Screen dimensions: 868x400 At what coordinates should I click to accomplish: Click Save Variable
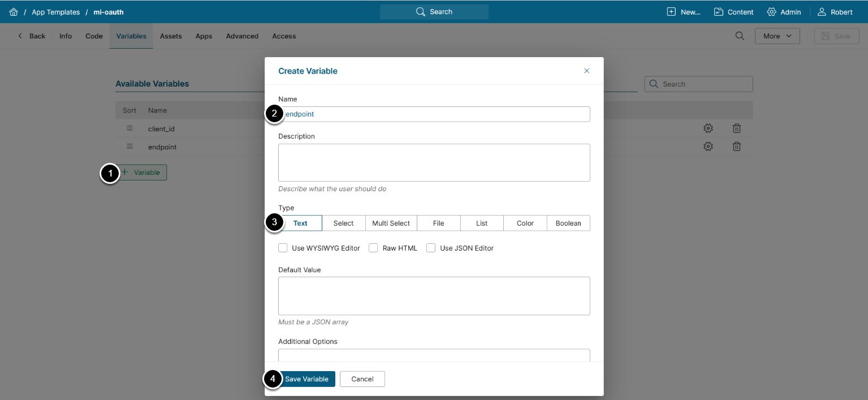click(x=306, y=379)
